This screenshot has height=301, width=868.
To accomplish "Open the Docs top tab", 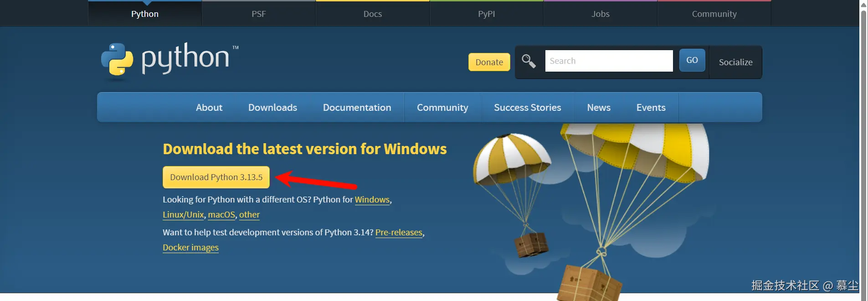I will 373,14.
